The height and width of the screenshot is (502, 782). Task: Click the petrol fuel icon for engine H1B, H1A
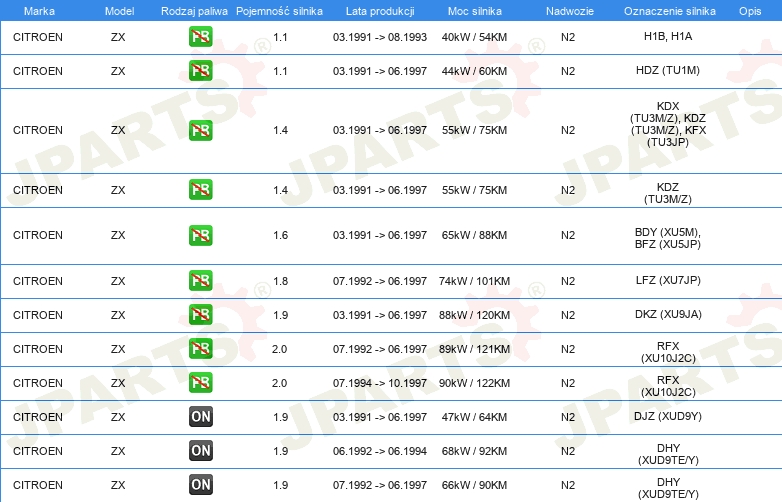click(x=200, y=36)
